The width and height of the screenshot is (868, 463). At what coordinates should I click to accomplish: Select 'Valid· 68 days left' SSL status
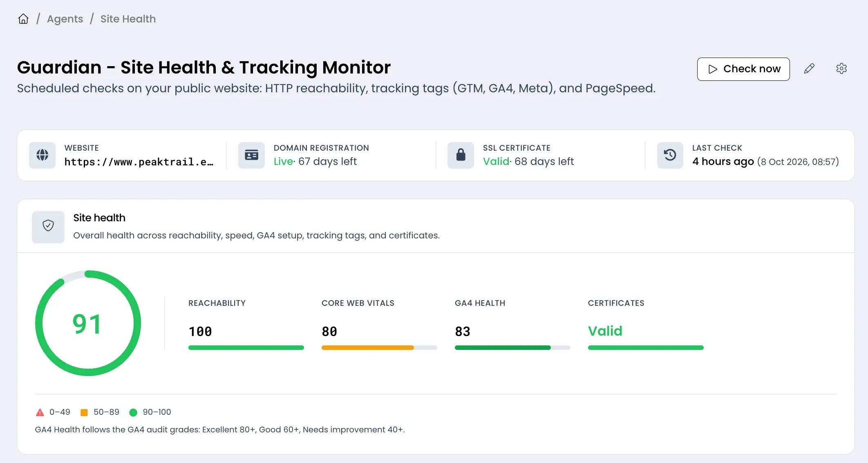click(x=528, y=161)
